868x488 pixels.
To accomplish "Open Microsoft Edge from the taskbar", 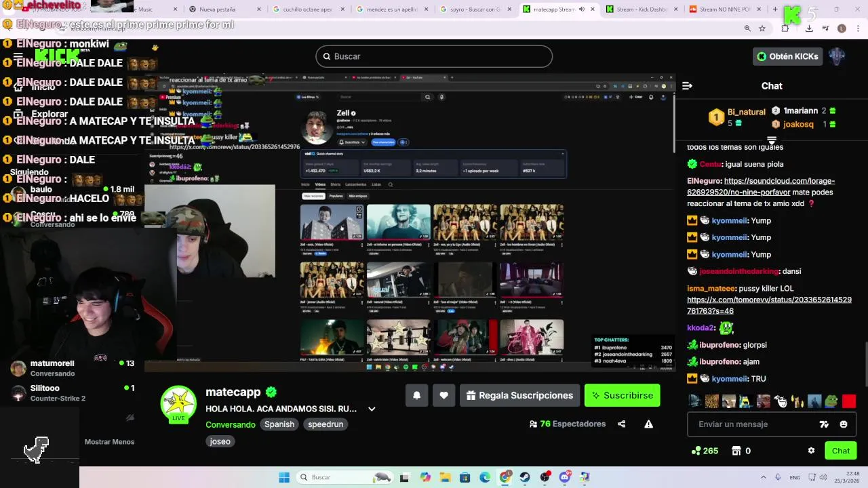I will 485,477.
